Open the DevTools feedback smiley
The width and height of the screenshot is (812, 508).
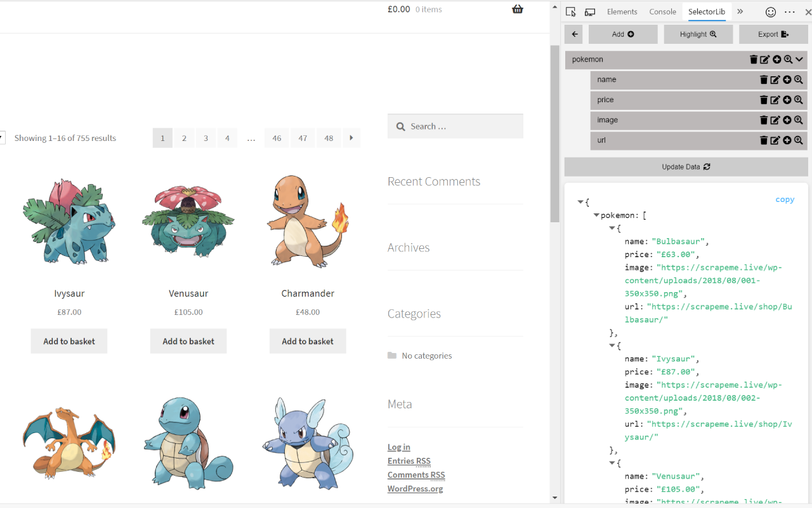click(771, 12)
